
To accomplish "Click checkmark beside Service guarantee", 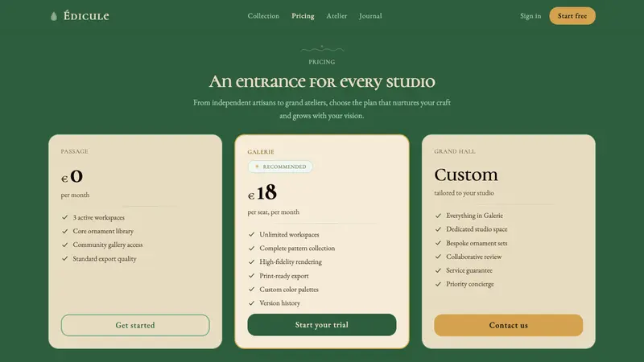I will (438, 270).
